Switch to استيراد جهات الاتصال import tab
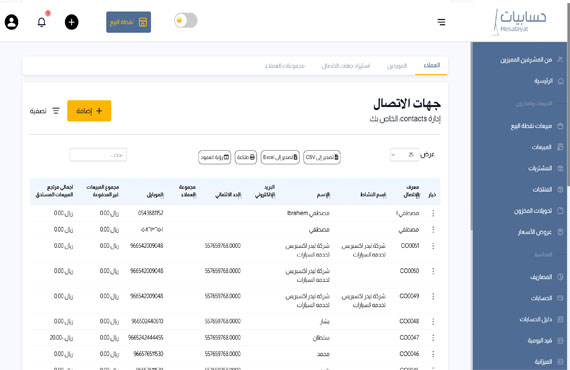Screen dimensions: 570x370 point(346,66)
